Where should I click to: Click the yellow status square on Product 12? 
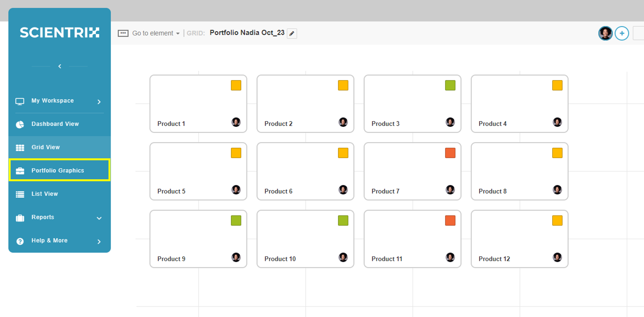(557, 221)
